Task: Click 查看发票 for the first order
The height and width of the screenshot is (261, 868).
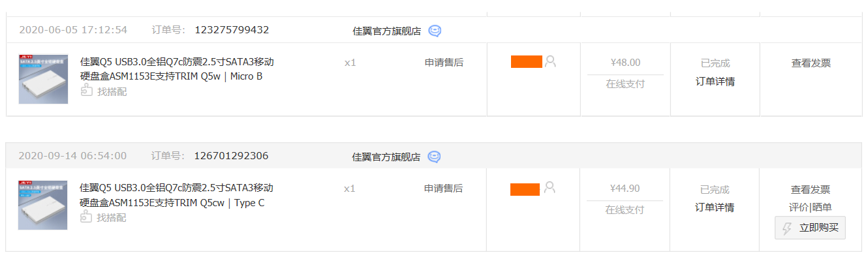Action: click(x=811, y=63)
